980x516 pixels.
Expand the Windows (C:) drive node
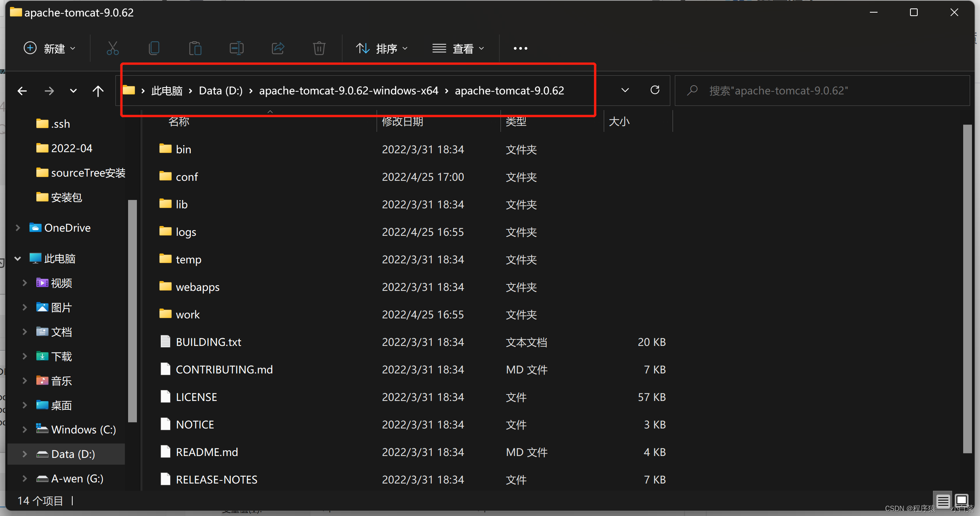(x=25, y=430)
